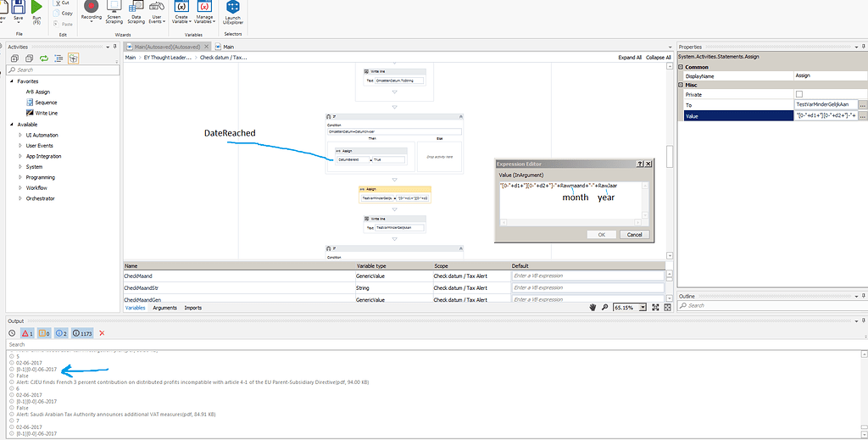
Task: Expand the Workflow category
Action: 20,188
